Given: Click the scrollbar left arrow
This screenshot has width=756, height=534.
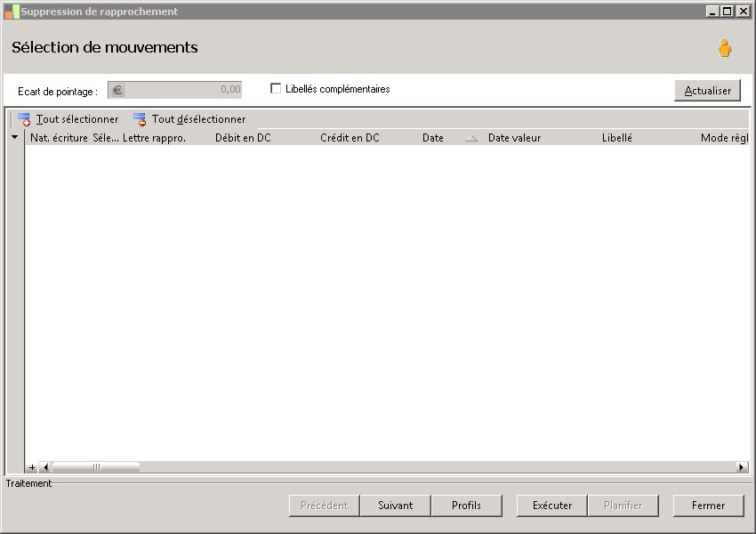Looking at the screenshot, I should [44, 467].
